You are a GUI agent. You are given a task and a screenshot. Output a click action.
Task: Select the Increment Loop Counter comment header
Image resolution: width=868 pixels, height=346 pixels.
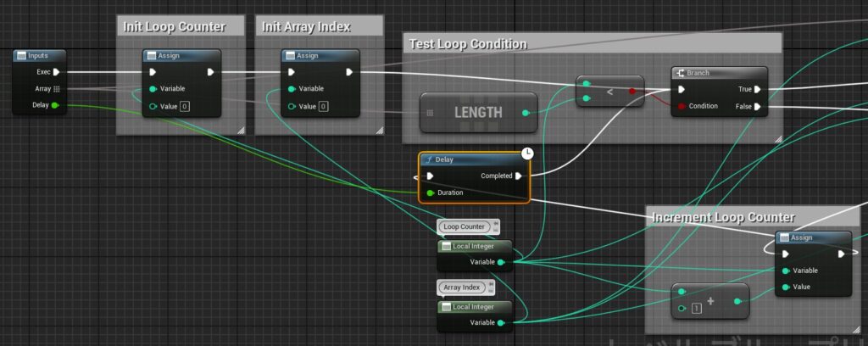pyautogui.click(x=753, y=217)
